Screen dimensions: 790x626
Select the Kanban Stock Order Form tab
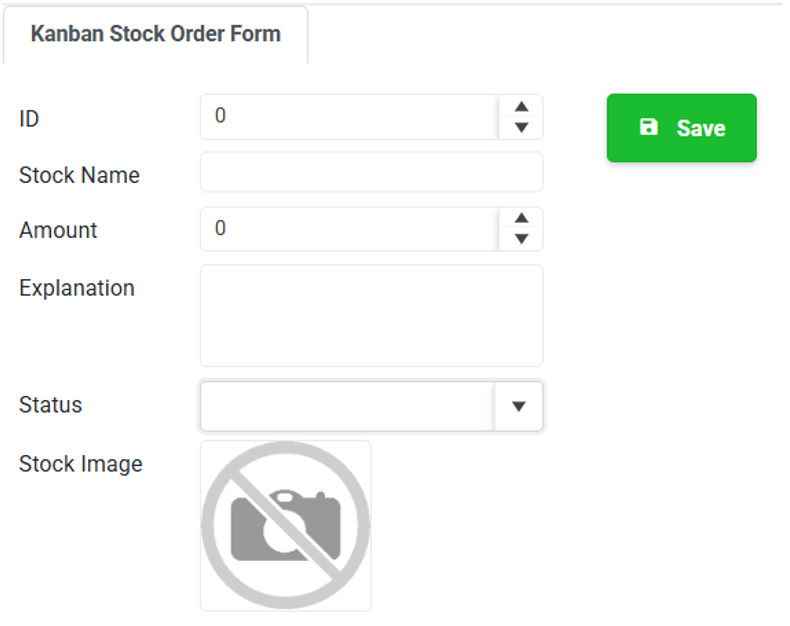click(x=156, y=34)
